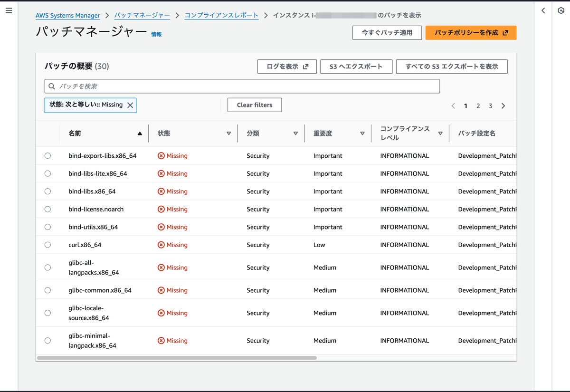Select the curl.x86_64 radio button
The height and width of the screenshot is (392, 570).
[x=47, y=245]
